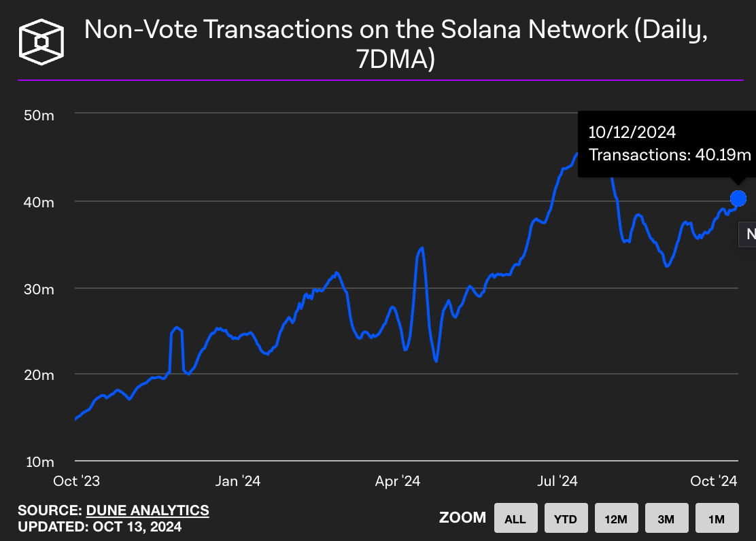Select the 1M zoom range
Viewport: 756px width, 541px height.
[717, 518]
